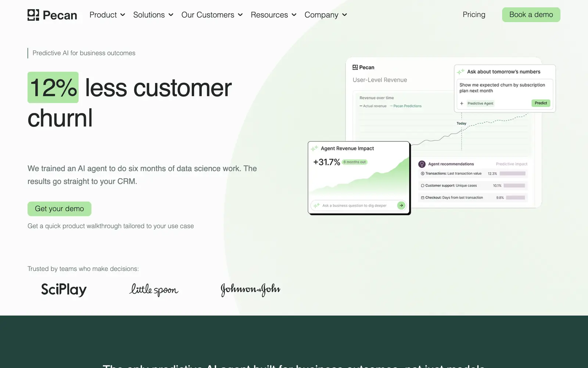Click the Get your demo button

tap(60, 209)
